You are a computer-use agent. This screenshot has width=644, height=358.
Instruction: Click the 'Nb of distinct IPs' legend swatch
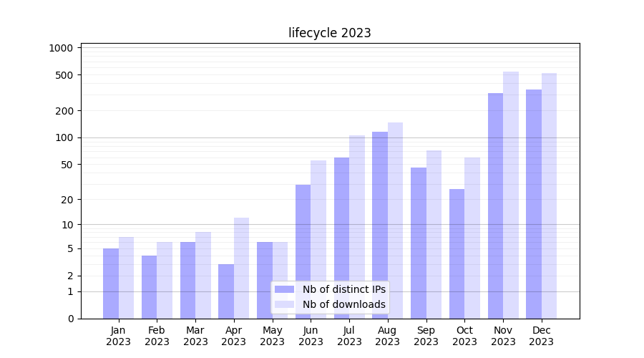point(284,289)
